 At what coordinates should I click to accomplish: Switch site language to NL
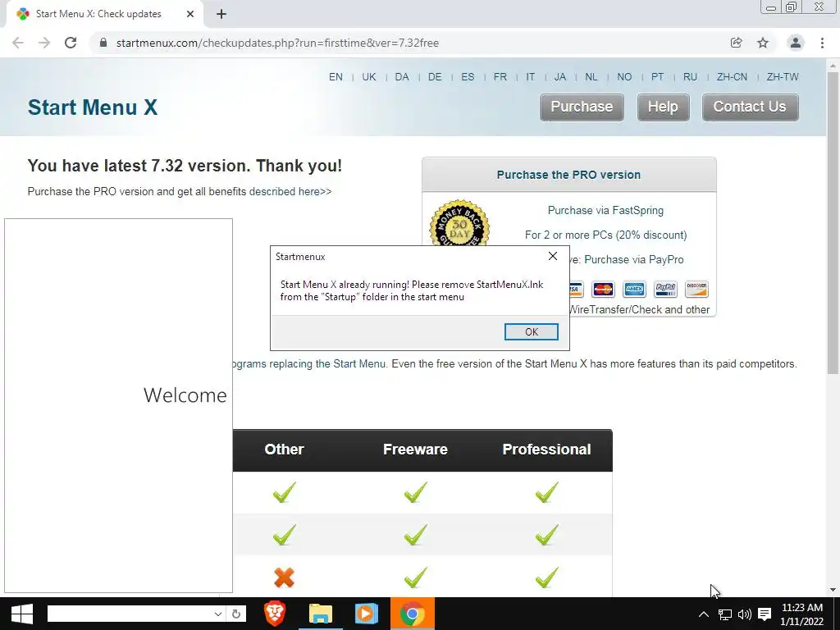(x=591, y=77)
